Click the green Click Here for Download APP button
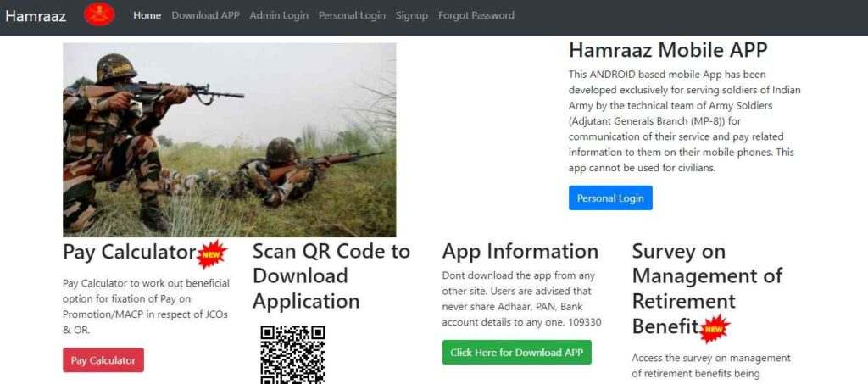 516,353
